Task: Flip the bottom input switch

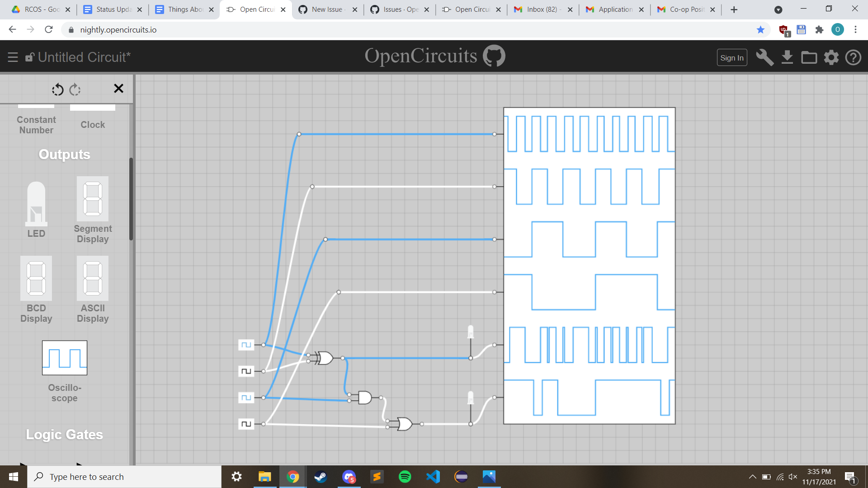Action: pos(246,424)
